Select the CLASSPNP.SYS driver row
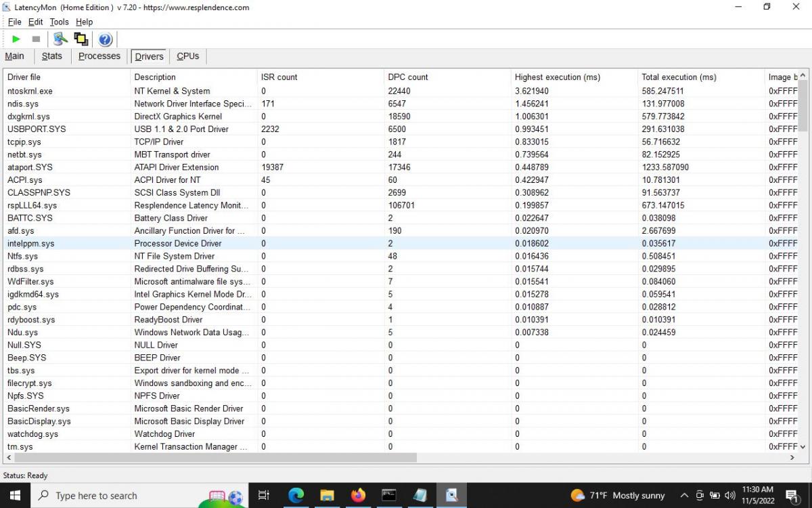 pyautogui.click(x=401, y=192)
